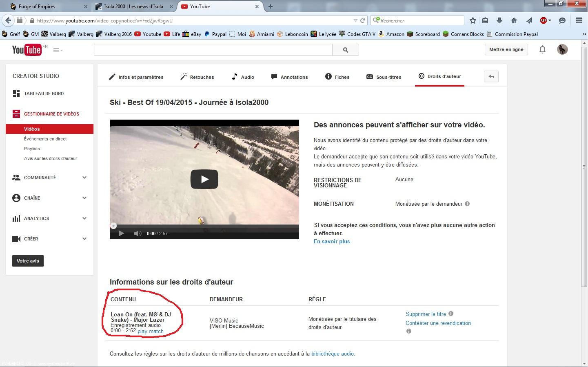Click the info icon next to Supprimer le titre
The image size is (588, 367).
tap(451, 314)
